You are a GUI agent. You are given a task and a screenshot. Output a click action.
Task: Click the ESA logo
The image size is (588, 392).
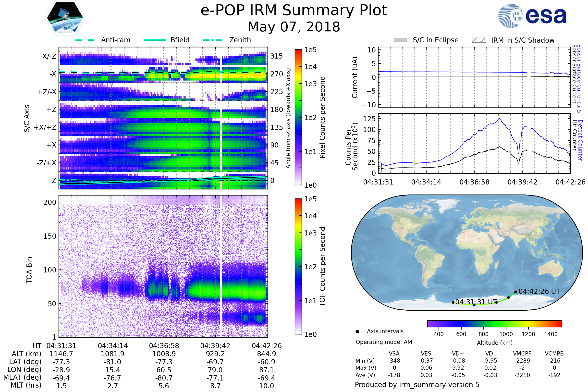(532, 16)
